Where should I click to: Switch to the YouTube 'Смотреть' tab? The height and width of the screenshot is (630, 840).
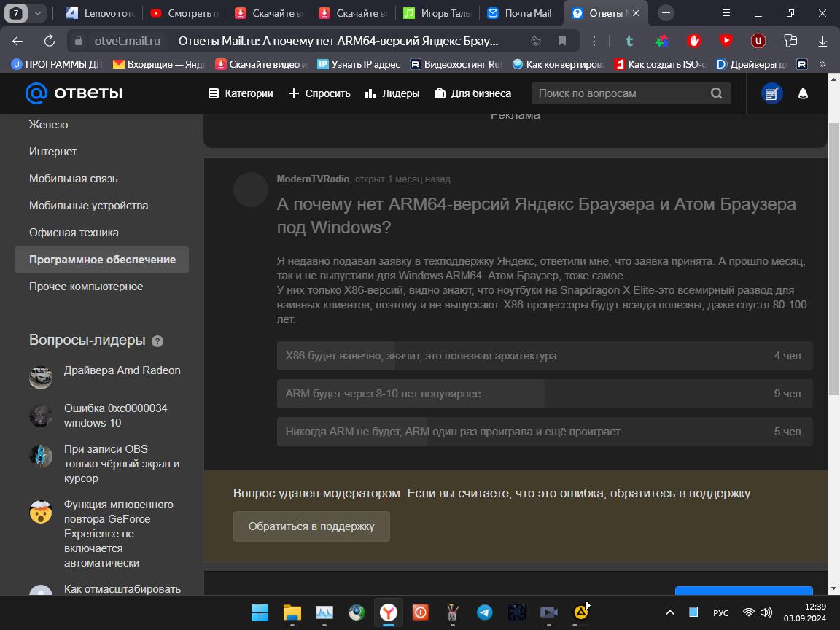pos(184,13)
